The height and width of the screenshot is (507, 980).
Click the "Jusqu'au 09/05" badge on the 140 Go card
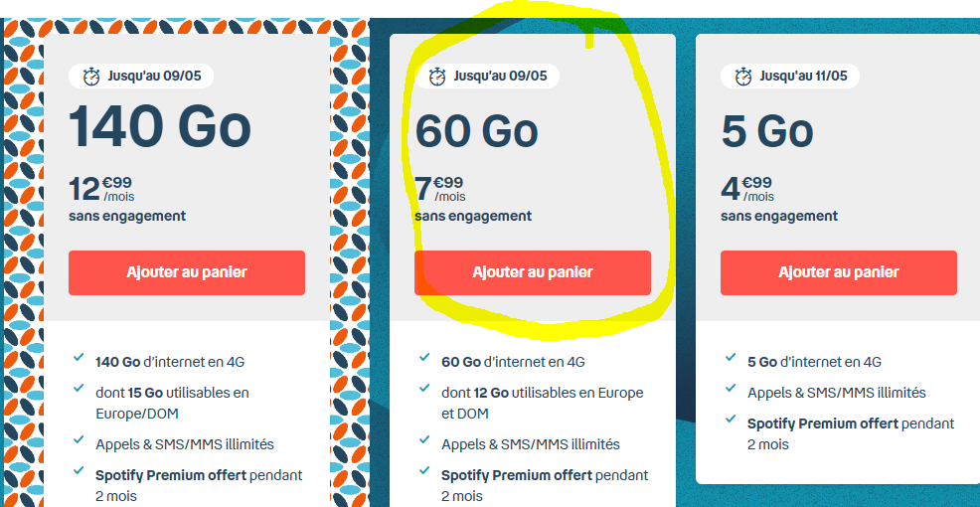pos(141,77)
